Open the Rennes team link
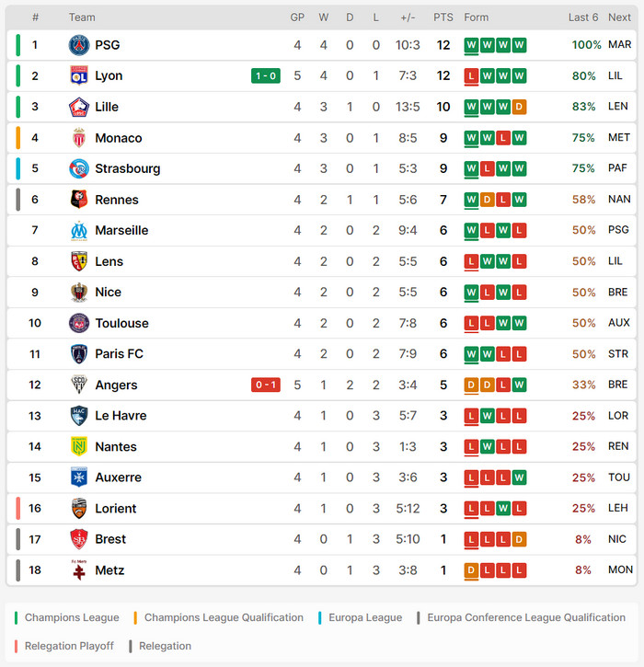Viewport: 644px width, 667px height. (117, 200)
